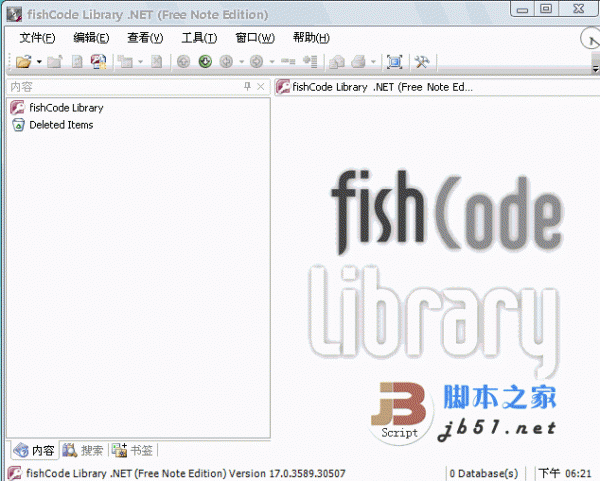Screen dimensions: 600x481
Task: Expand the toolbar overflow arrow at right edge
Action: pyautogui.click(x=595, y=69)
